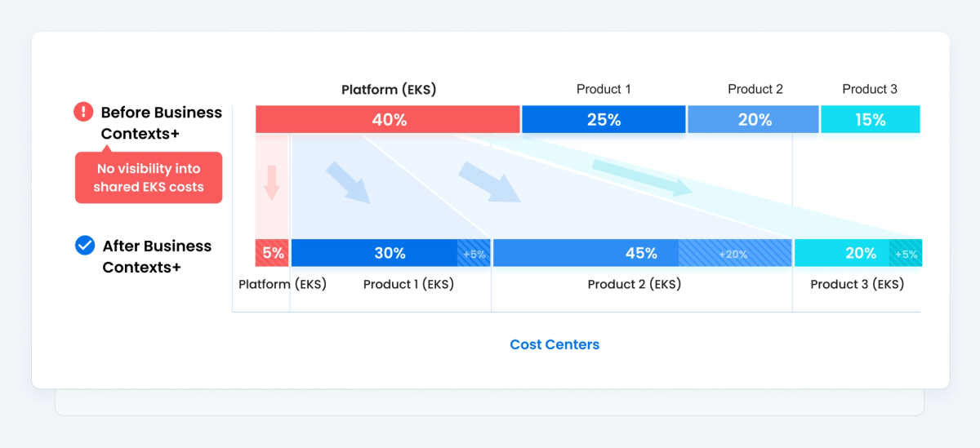Select the blue 25% Product 1 bar
Image resolution: width=980 pixels, height=448 pixels.
coord(604,119)
